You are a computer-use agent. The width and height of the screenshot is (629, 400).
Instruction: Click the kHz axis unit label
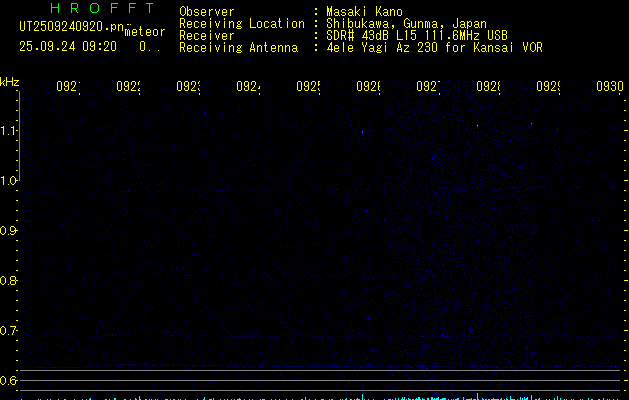pyautogui.click(x=10, y=82)
